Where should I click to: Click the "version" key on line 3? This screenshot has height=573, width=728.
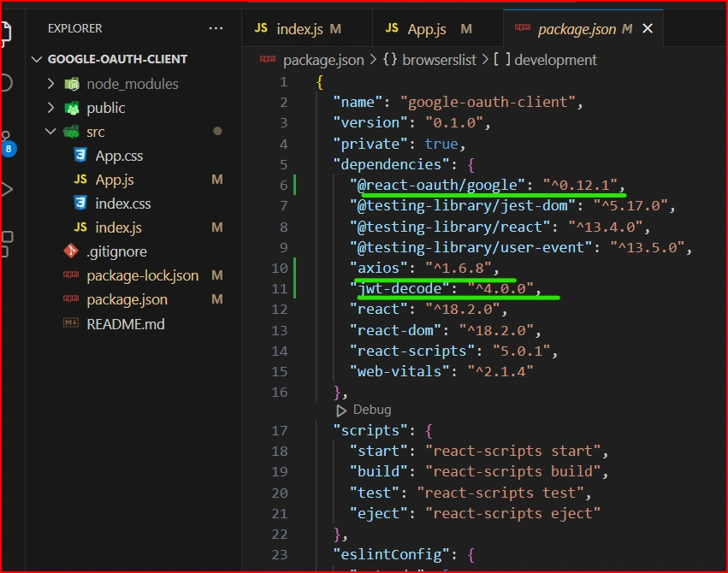(370, 122)
